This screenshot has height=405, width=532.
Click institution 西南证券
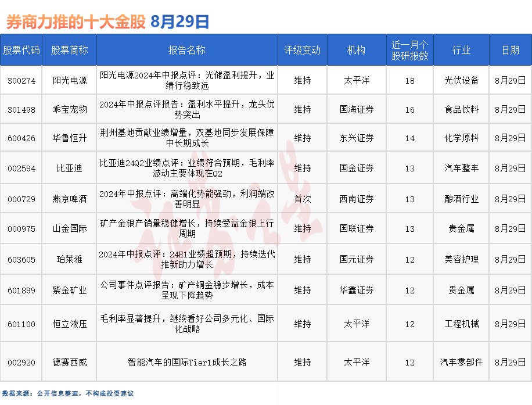click(356, 199)
